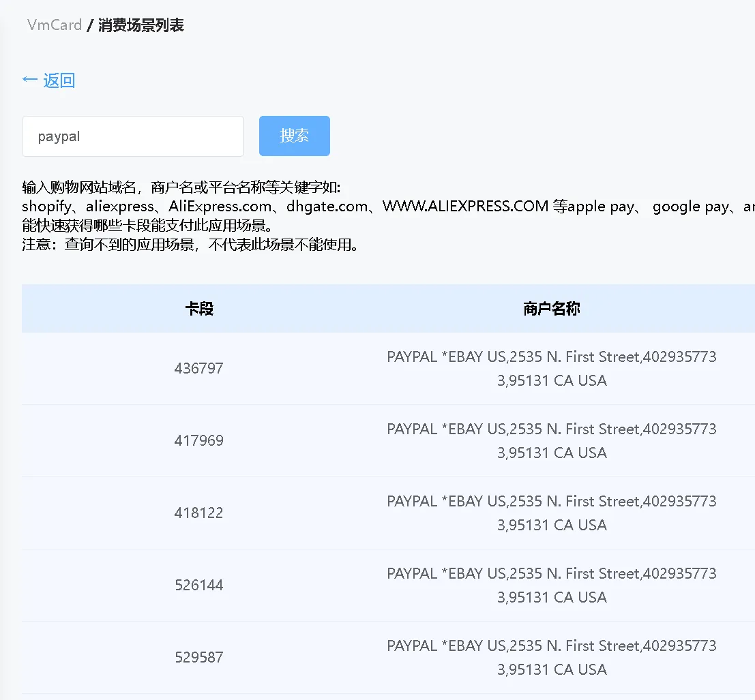Select card segment 436797

[199, 369]
